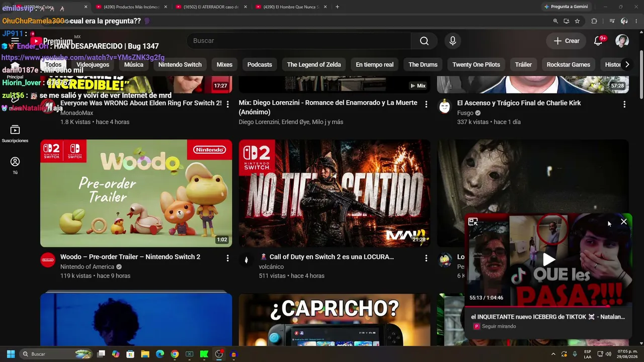The height and width of the screenshot is (362, 644).
Task: Open the YouTube notifications bell
Action: click(x=598, y=41)
